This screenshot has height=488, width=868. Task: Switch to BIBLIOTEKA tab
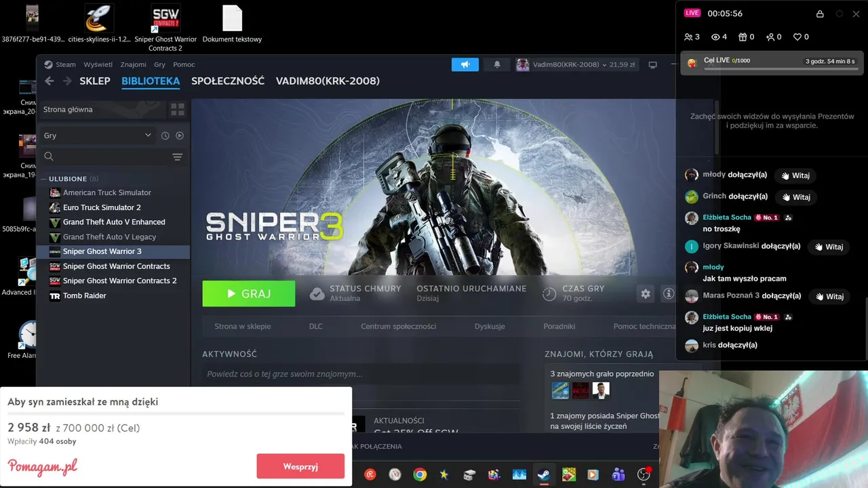[151, 81]
